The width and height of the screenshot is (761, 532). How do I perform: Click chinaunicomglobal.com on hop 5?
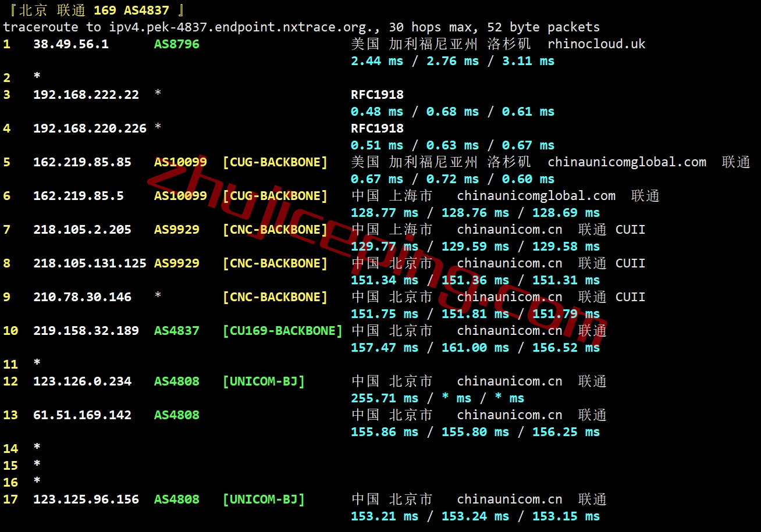(x=627, y=162)
